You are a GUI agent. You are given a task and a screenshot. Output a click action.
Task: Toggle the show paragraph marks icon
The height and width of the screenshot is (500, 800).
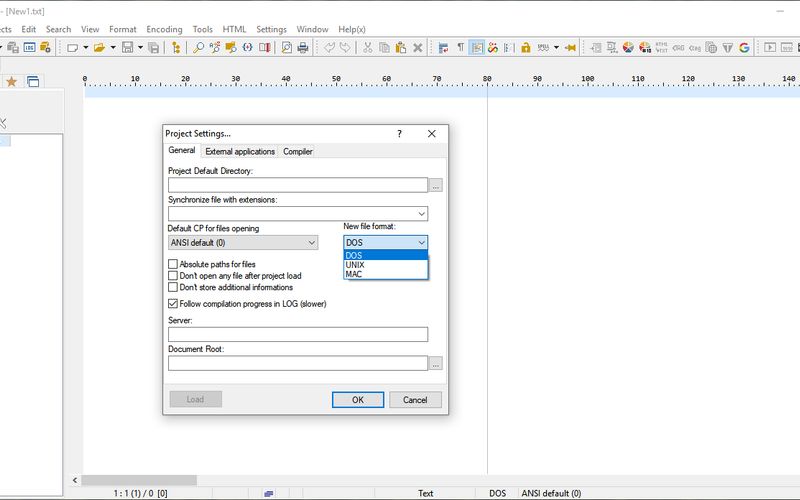tap(460, 47)
